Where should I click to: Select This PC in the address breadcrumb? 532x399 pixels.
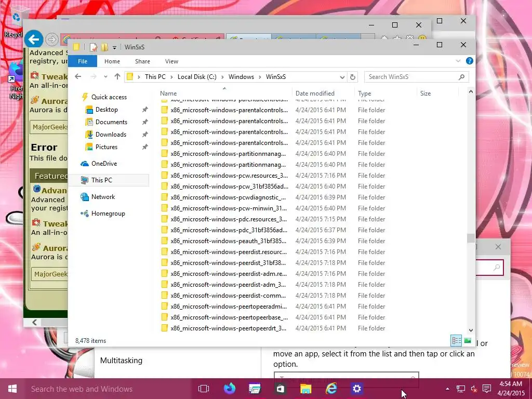pyautogui.click(x=155, y=77)
